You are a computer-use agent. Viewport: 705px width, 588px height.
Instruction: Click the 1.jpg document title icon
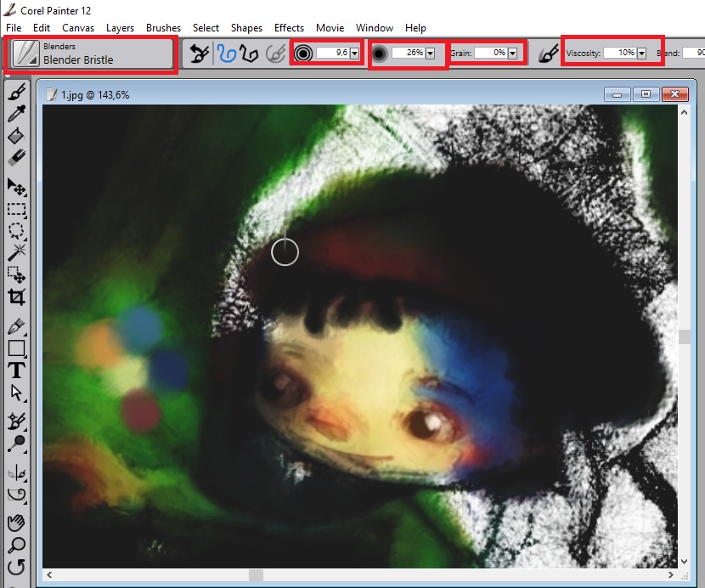click(x=52, y=94)
